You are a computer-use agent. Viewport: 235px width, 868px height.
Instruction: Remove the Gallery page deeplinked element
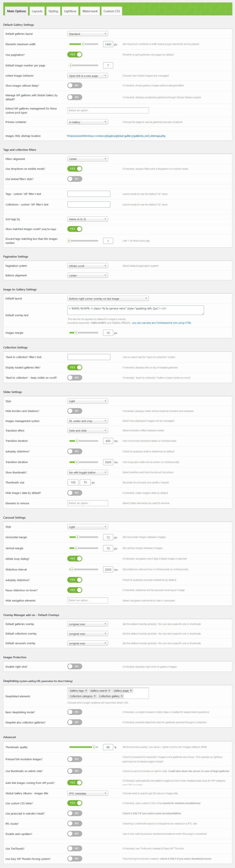[131, 690]
